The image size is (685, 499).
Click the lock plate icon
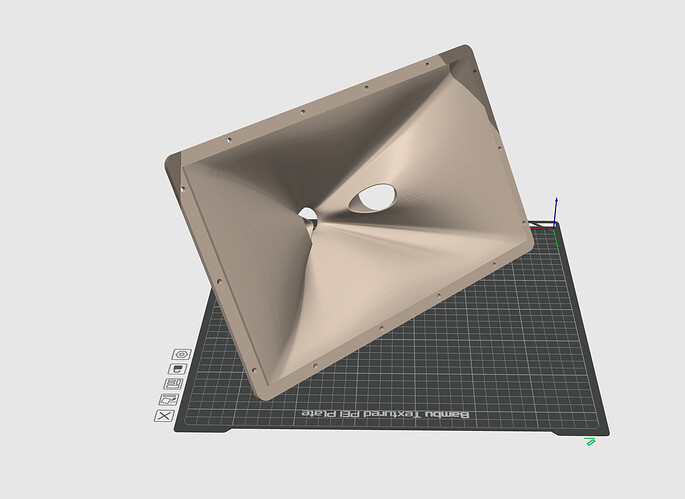click(x=177, y=369)
